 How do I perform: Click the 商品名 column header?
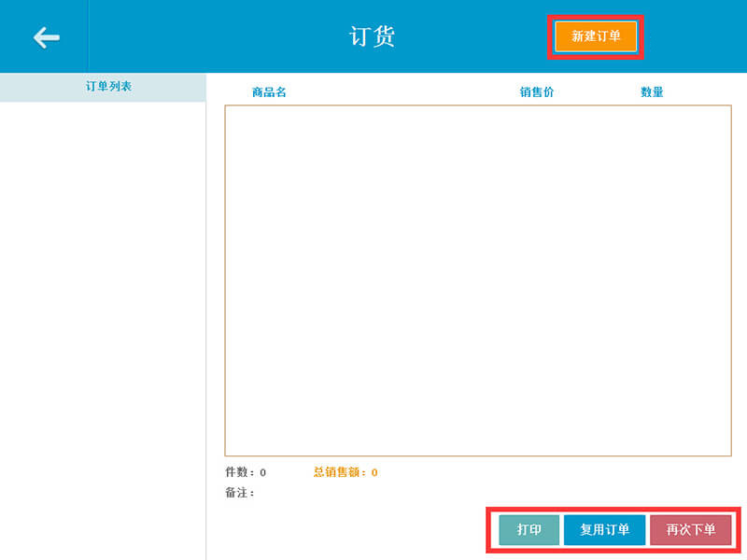pyautogui.click(x=269, y=92)
